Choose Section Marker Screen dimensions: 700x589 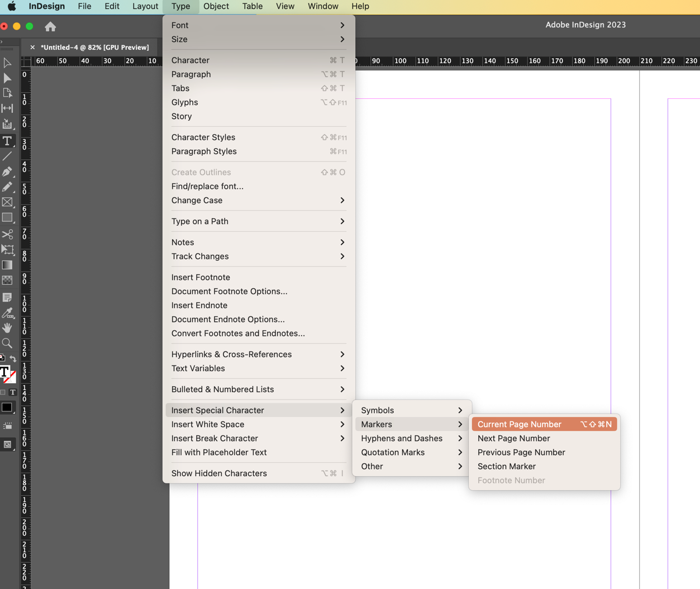545,466
